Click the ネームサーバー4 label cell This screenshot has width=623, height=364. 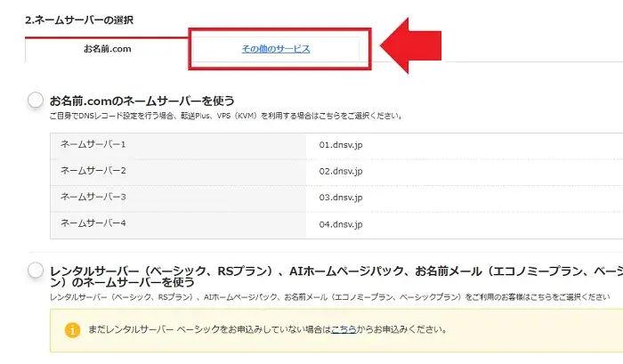pos(178,224)
